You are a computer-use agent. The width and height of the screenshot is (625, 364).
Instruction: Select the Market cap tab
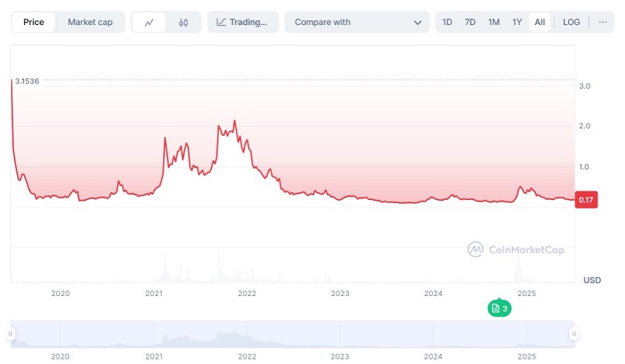90,22
